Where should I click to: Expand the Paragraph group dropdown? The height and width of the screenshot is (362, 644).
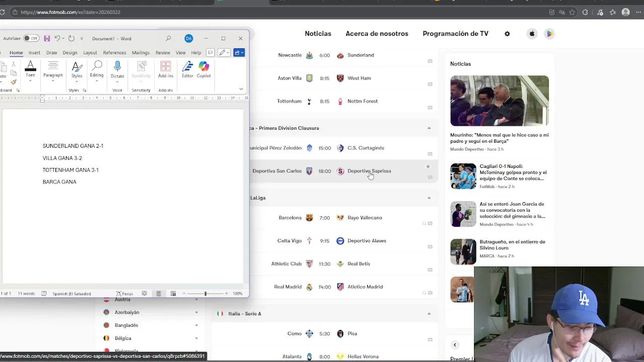point(53,70)
